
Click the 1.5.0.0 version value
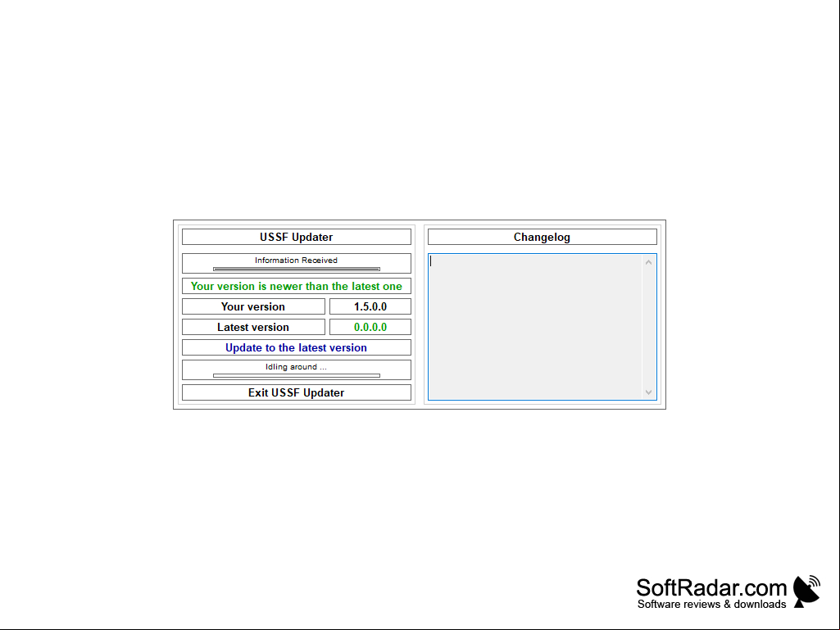click(370, 306)
